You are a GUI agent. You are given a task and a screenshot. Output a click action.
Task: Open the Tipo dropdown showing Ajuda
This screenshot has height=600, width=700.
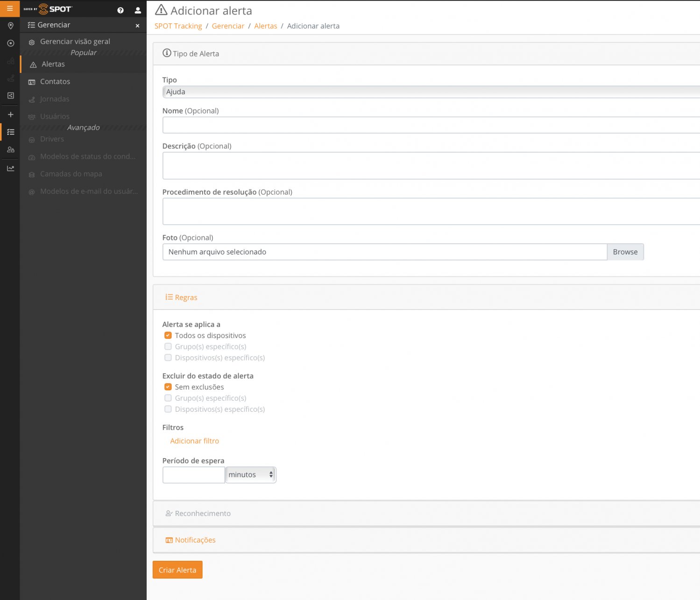click(430, 92)
